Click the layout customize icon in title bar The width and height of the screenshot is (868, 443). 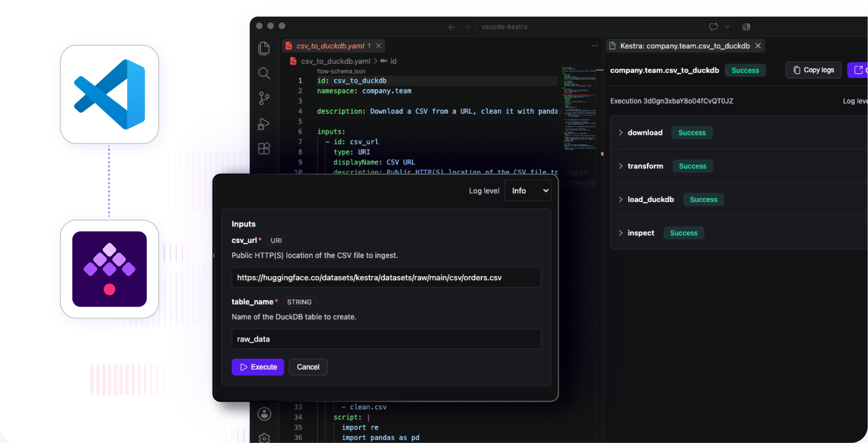(x=746, y=27)
